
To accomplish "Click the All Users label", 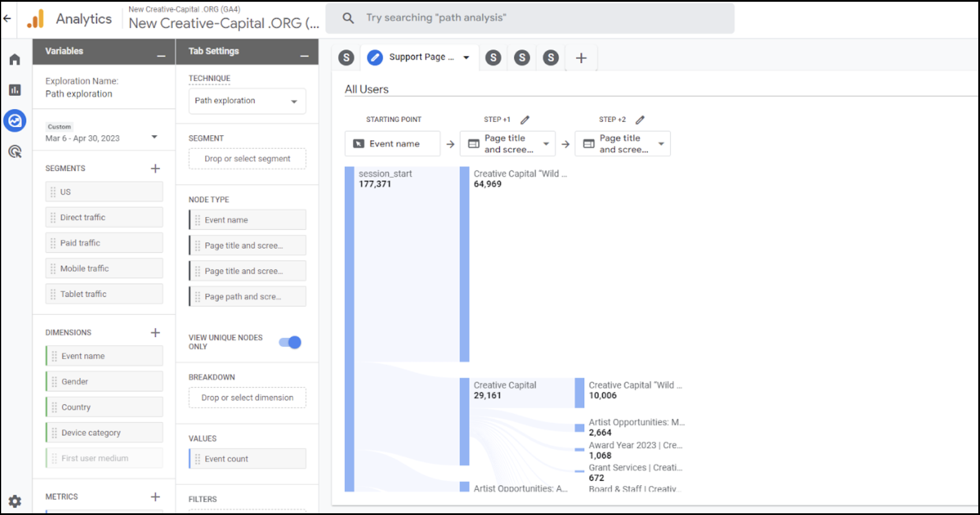I will (x=366, y=89).
